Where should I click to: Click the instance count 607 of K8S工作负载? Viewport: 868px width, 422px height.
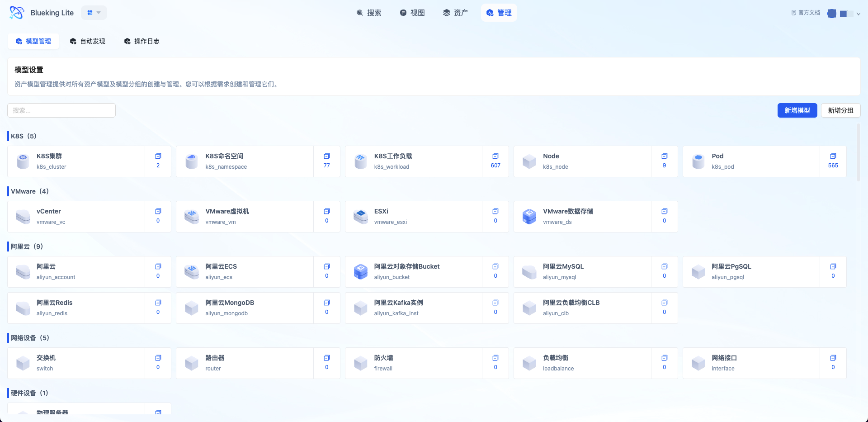[495, 166]
